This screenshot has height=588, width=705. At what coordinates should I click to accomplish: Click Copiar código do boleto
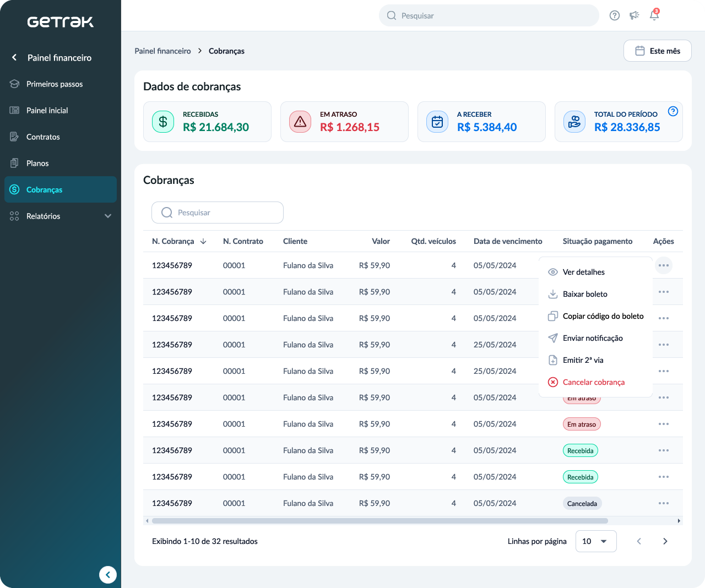click(x=603, y=316)
